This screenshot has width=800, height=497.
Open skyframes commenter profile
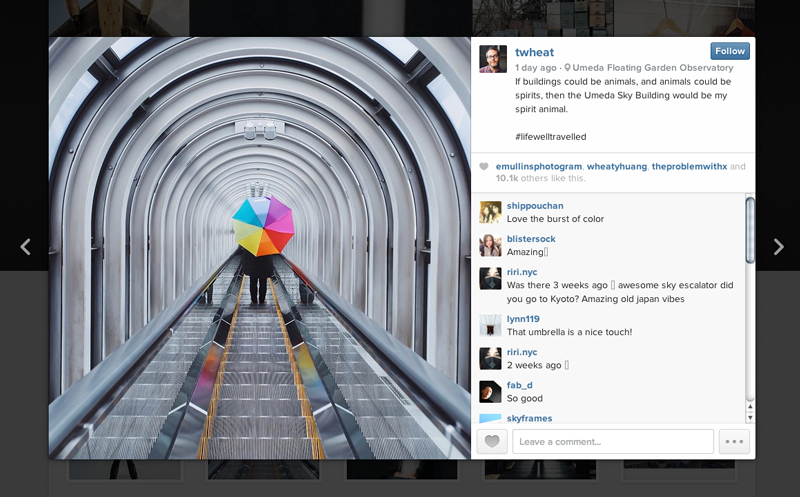pyautogui.click(x=529, y=418)
